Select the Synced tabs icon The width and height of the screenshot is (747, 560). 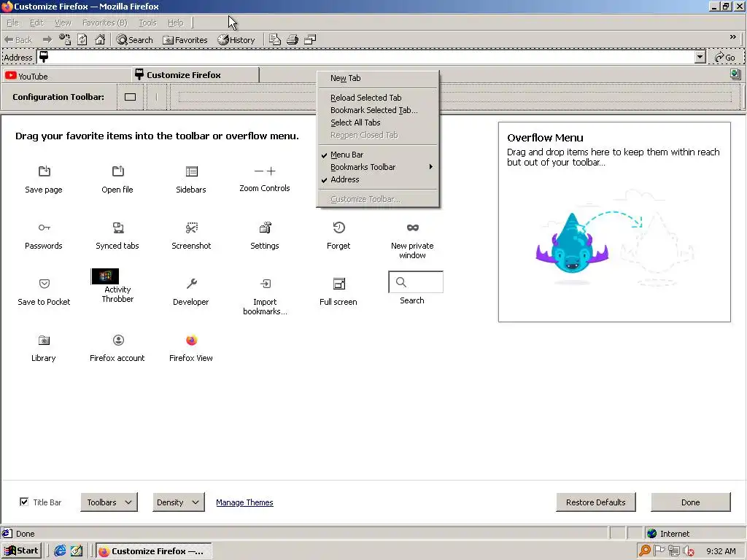point(117,227)
